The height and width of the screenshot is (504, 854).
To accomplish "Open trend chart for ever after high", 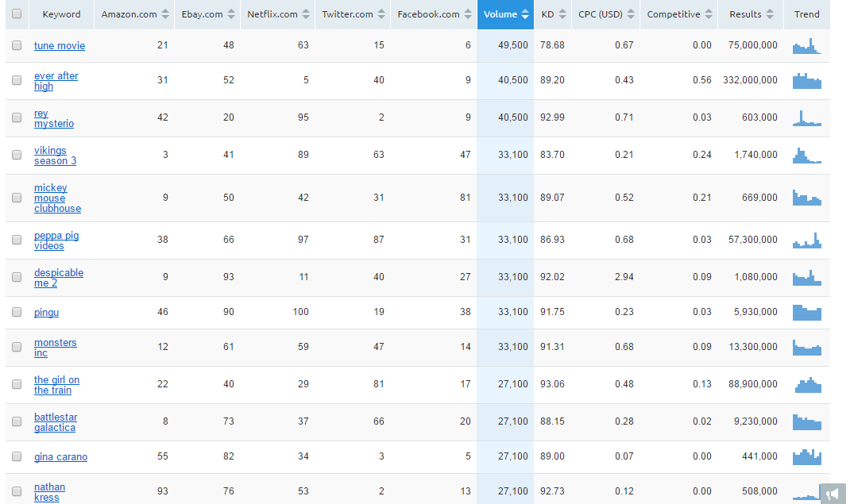I will (x=806, y=80).
